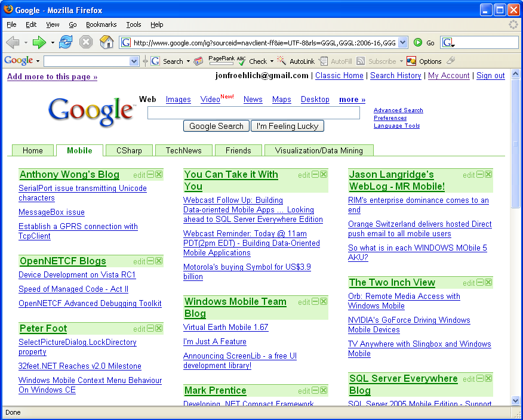
Task: Click the vertical scrollbar down arrow
Action: point(516,400)
